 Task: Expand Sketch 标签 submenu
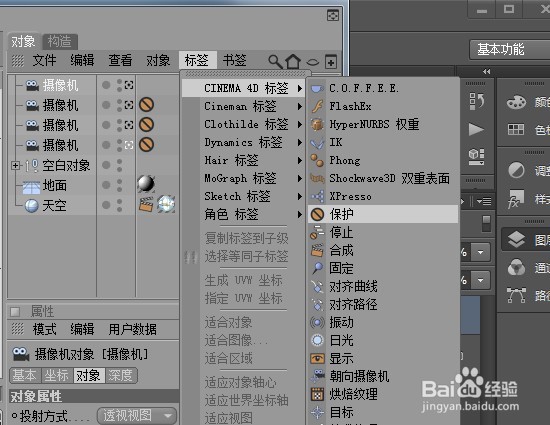[243, 196]
